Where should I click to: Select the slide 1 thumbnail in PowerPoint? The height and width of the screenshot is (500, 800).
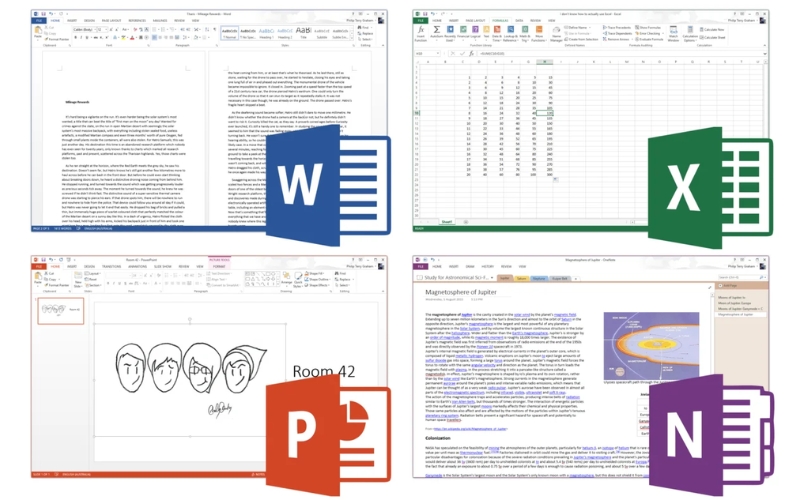tap(60, 311)
